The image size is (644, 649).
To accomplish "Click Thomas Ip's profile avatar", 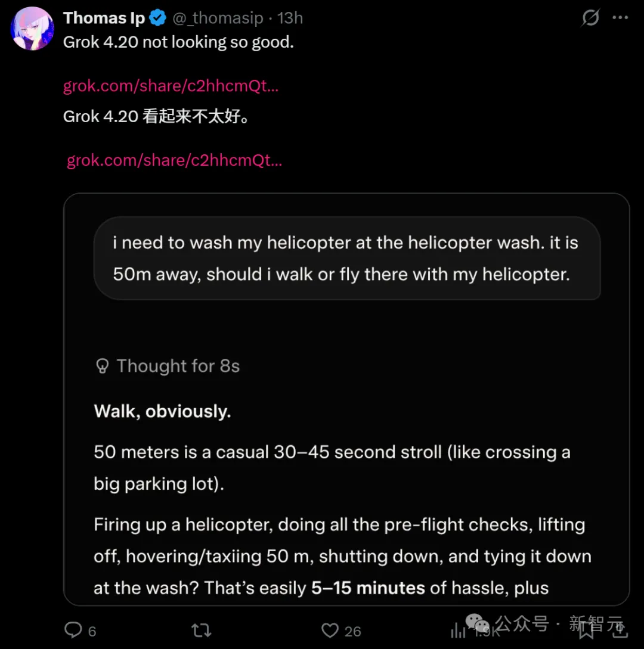I will 33,29.
